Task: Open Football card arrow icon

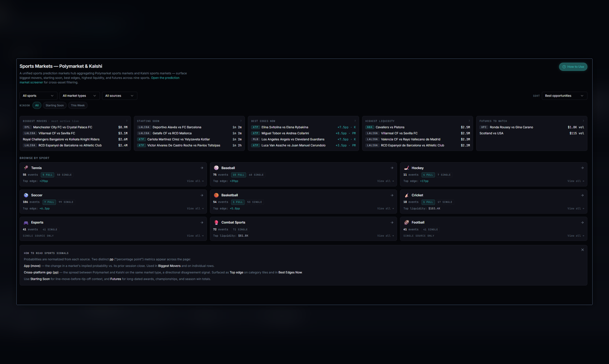Action: coord(582,222)
